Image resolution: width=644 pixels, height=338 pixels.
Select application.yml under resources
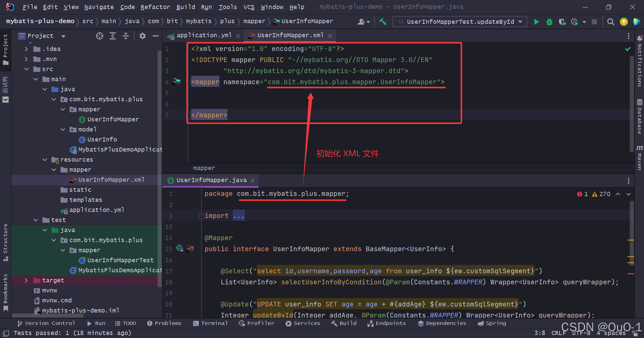click(97, 210)
